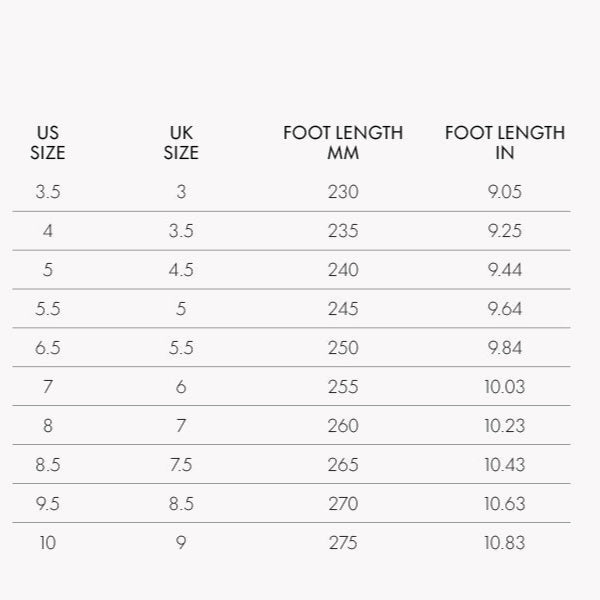Click UK size 7.5 cell
This screenshot has width=600, height=600.
pyautogui.click(x=181, y=465)
